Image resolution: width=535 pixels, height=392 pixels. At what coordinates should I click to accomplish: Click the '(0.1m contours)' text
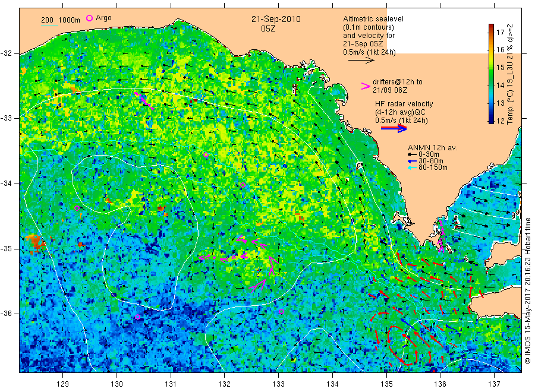[x=369, y=27]
